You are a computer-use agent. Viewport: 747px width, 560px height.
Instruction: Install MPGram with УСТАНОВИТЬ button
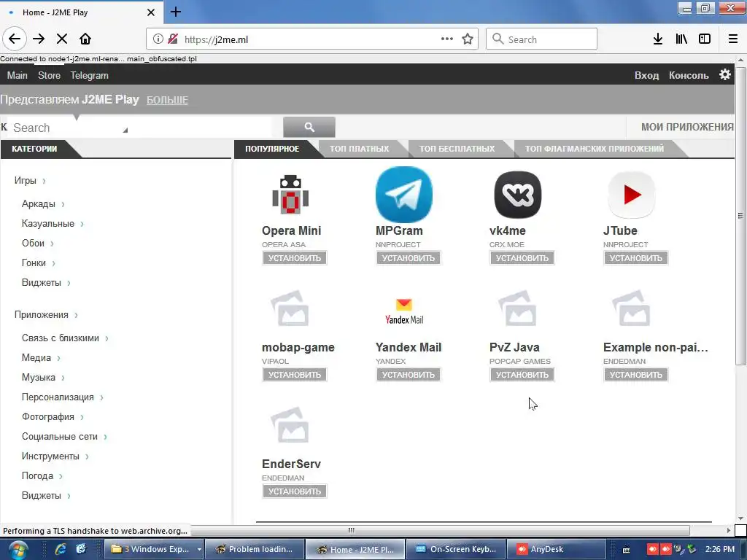[x=409, y=258]
